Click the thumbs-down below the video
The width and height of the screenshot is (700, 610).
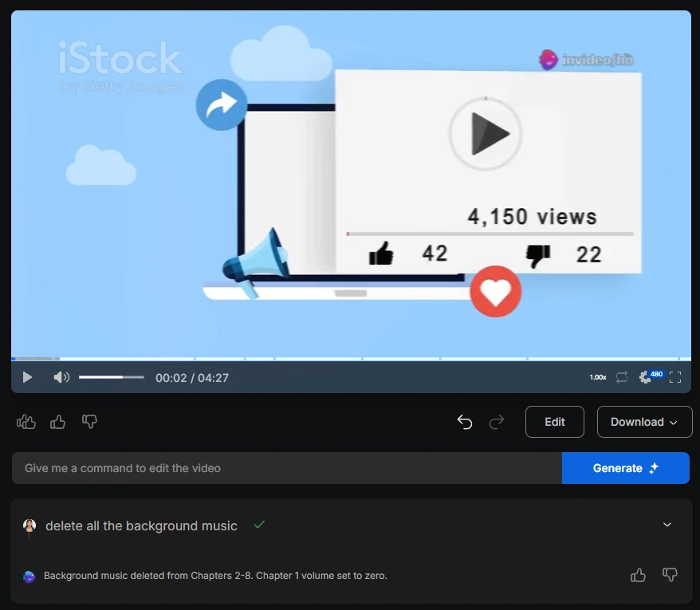(90, 422)
